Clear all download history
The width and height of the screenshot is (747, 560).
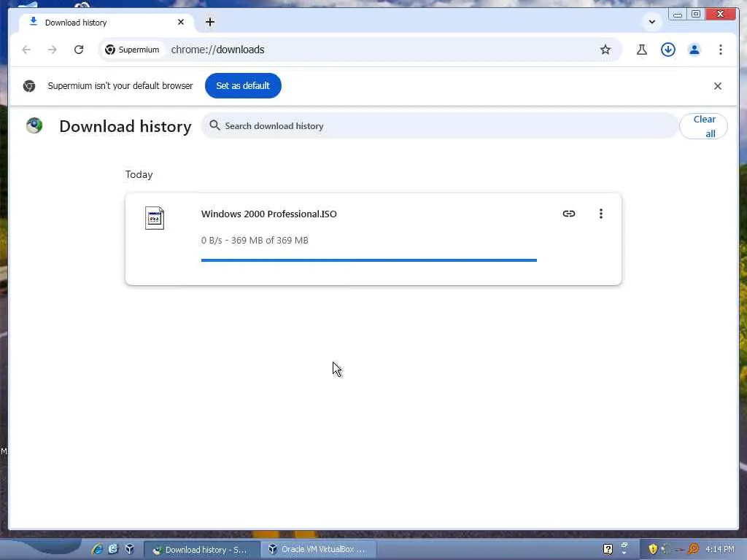click(704, 126)
